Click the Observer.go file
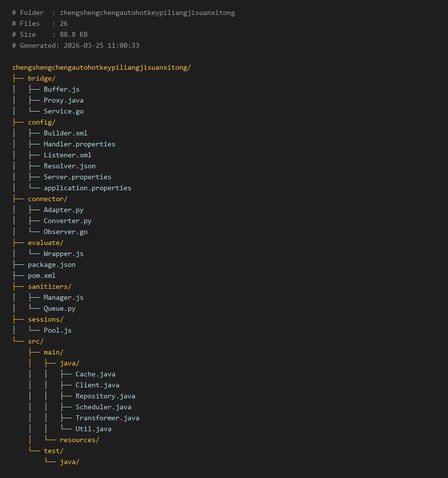This screenshot has height=478, width=448. [65, 232]
